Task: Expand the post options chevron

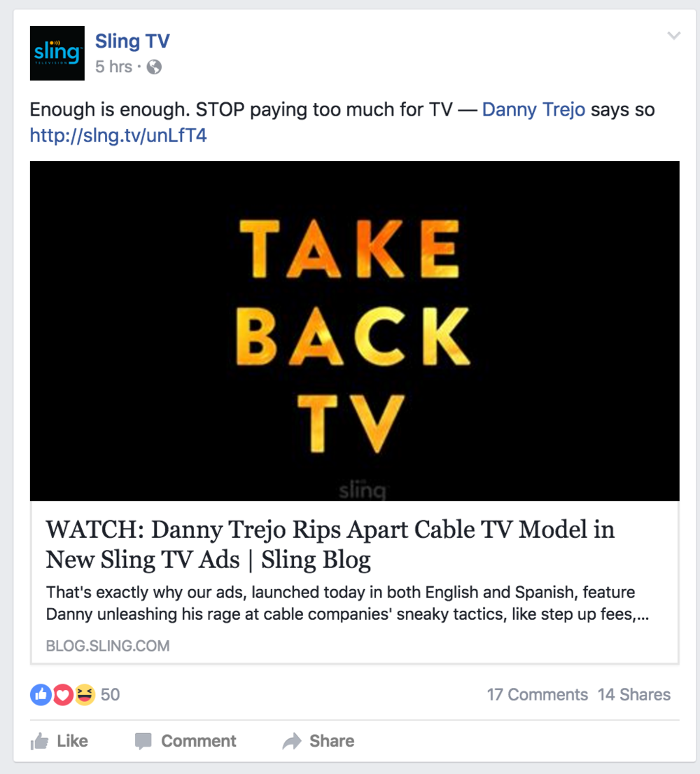Action: click(x=674, y=36)
